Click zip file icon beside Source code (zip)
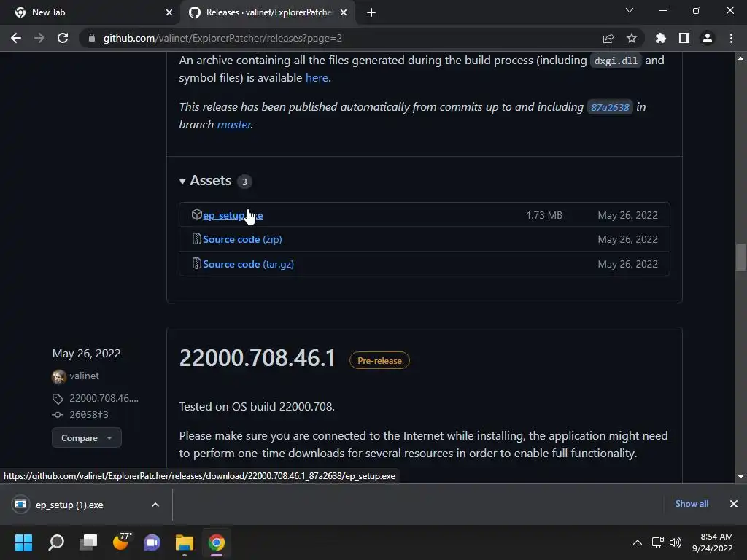Image resolution: width=747 pixels, height=560 pixels. pyautogui.click(x=196, y=238)
